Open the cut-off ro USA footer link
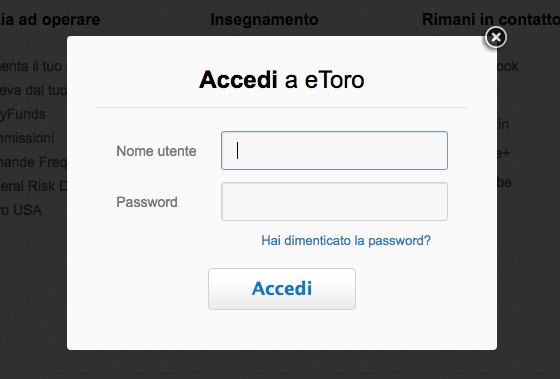 coord(21,210)
